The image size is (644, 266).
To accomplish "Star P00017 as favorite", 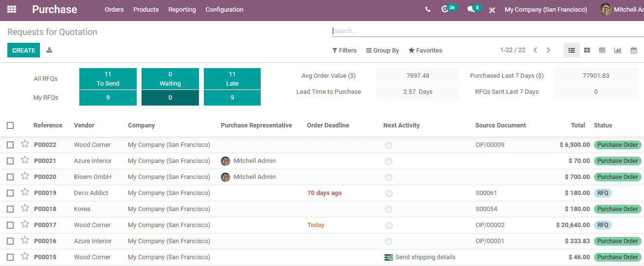I will [x=25, y=224].
